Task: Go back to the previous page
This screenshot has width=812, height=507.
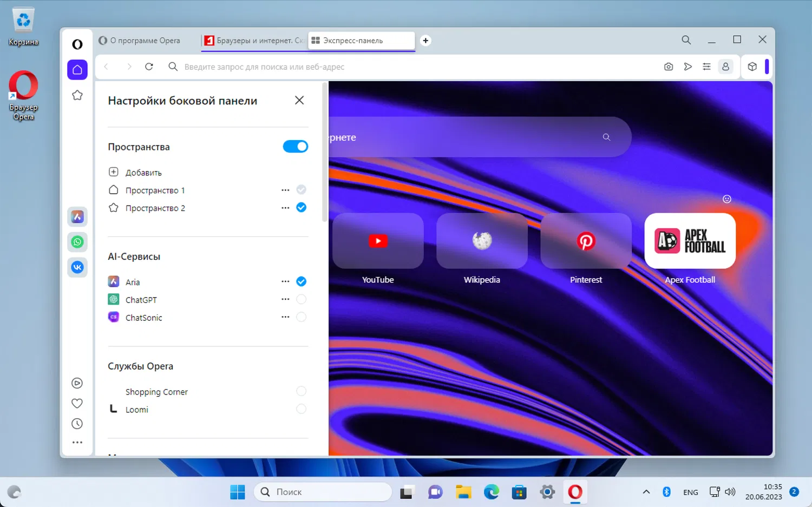Action: pos(106,67)
